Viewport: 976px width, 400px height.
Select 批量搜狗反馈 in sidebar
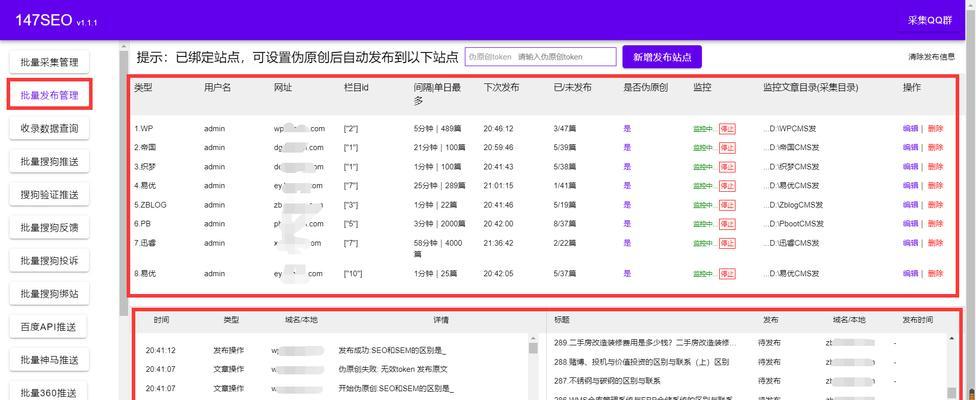point(49,228)
